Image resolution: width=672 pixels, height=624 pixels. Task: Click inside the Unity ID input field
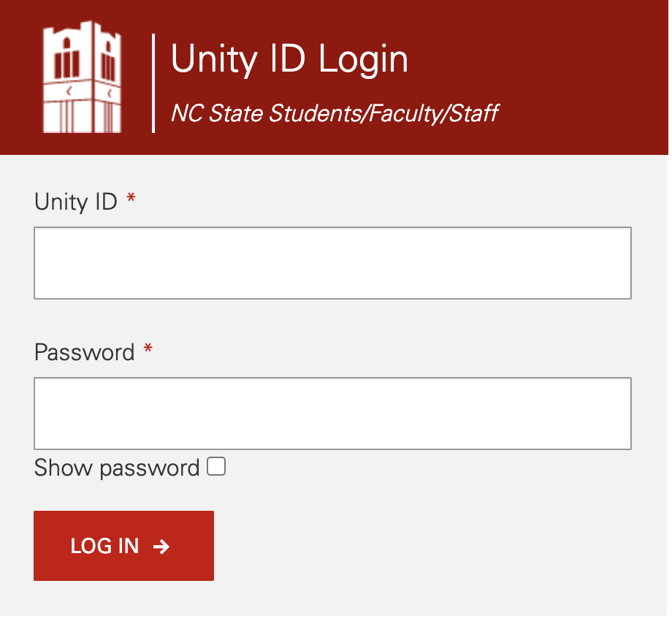(x=332, y=263)
